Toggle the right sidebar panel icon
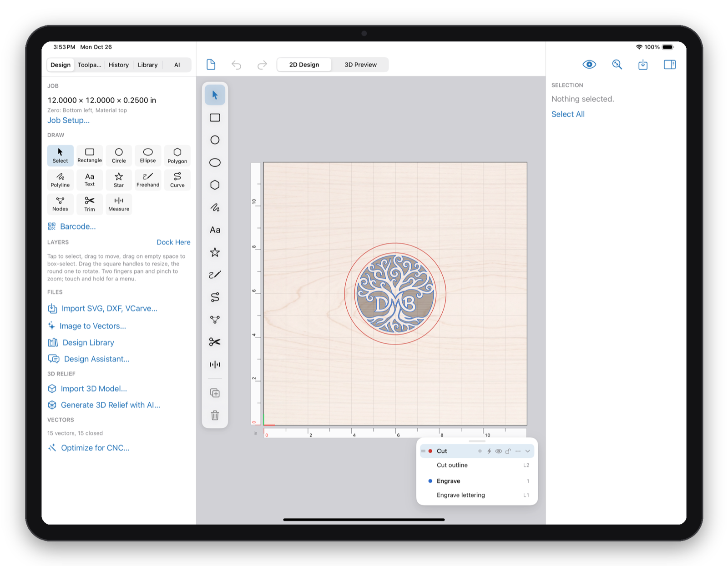728x566 pixels. [x=669, y=65]
